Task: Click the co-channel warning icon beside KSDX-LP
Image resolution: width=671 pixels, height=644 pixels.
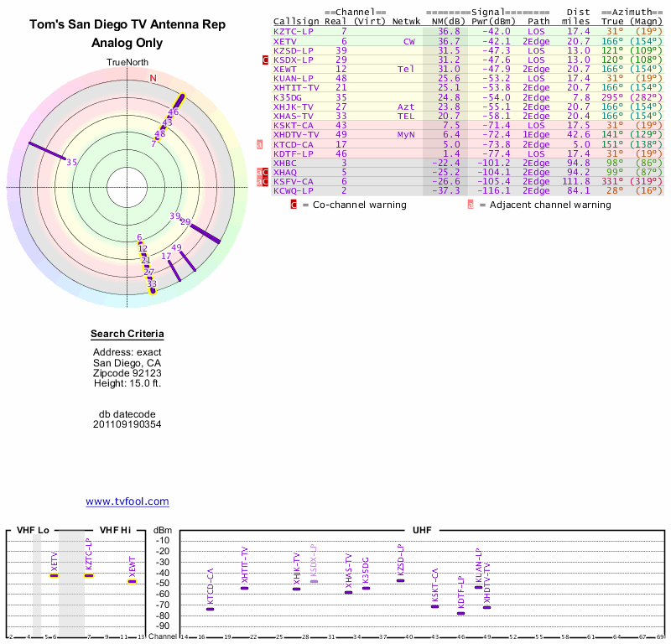Action: coord(266,60)
